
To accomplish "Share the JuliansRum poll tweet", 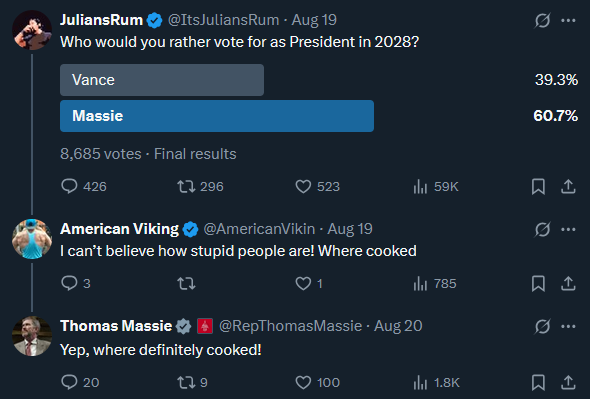I will coord(568,186).
